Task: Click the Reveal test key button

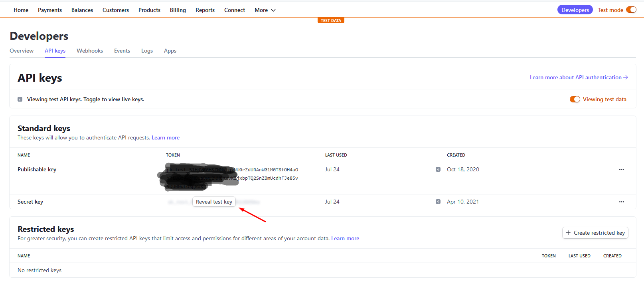Action: [x=214, y=202]
